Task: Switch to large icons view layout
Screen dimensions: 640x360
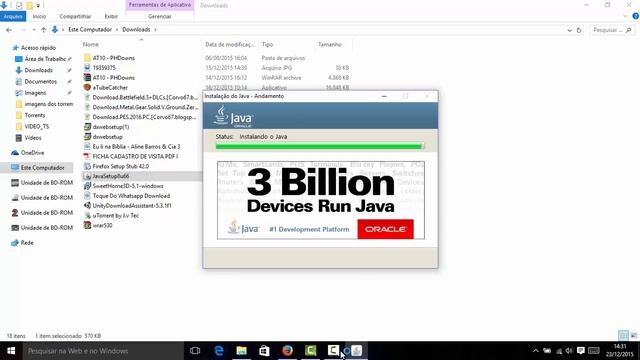Action: [x=633, y=336]
